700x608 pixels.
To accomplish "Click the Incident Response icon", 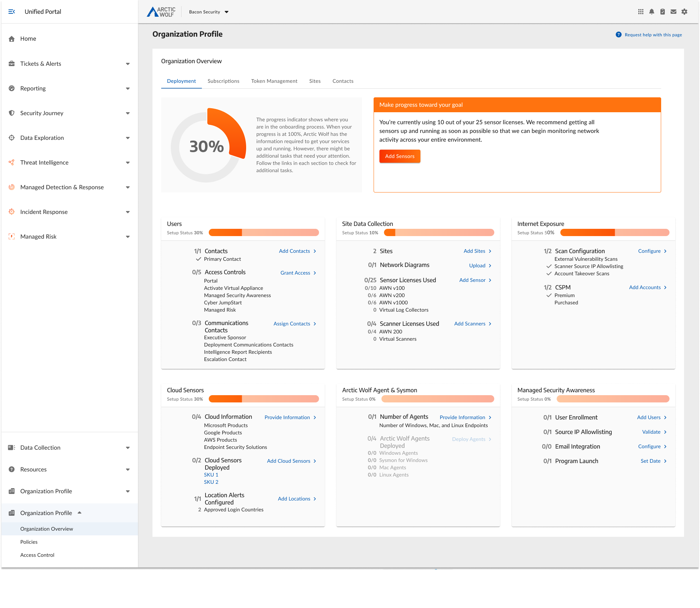I will coord(12,212).
